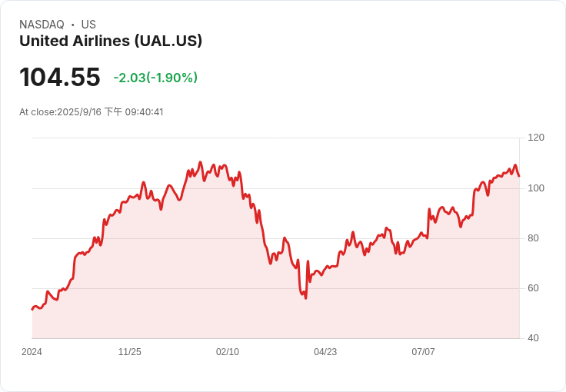Image resolution: width=566 pixels, height=392 pixels.
Task: Click the 04/23 x-axis date label
Action: pos(325,352)
